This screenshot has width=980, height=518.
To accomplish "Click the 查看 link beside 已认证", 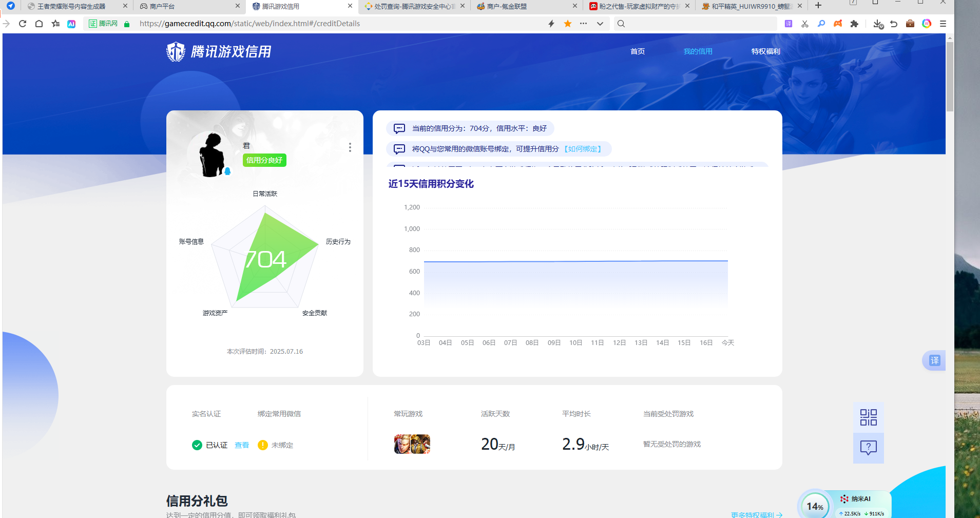I will [x=242, y=445].
